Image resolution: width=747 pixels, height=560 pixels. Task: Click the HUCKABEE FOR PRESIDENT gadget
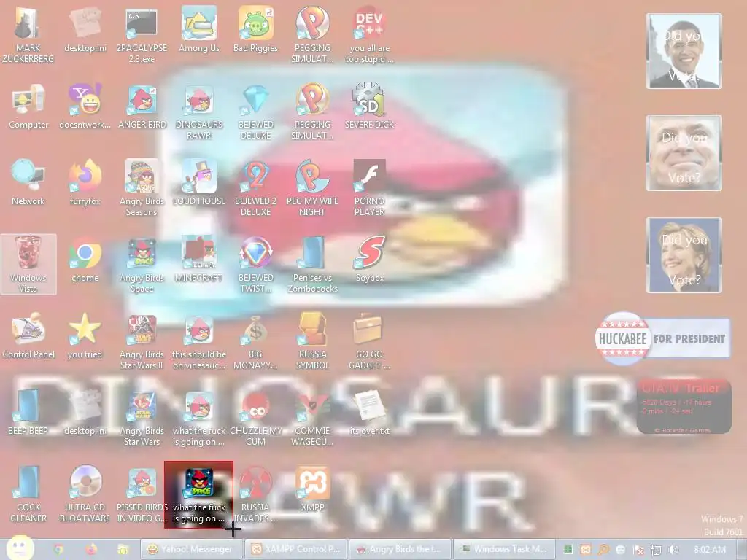[x=662, y=338]
